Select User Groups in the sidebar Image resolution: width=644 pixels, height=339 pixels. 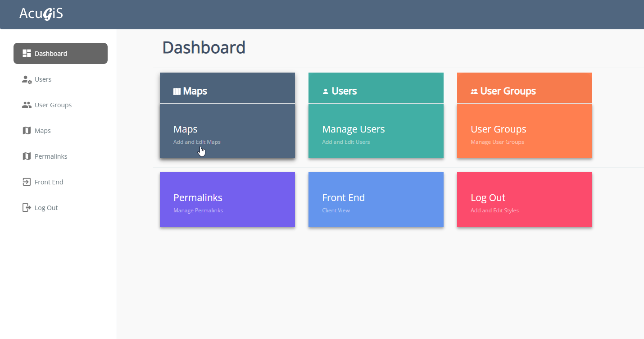point(53,105)
